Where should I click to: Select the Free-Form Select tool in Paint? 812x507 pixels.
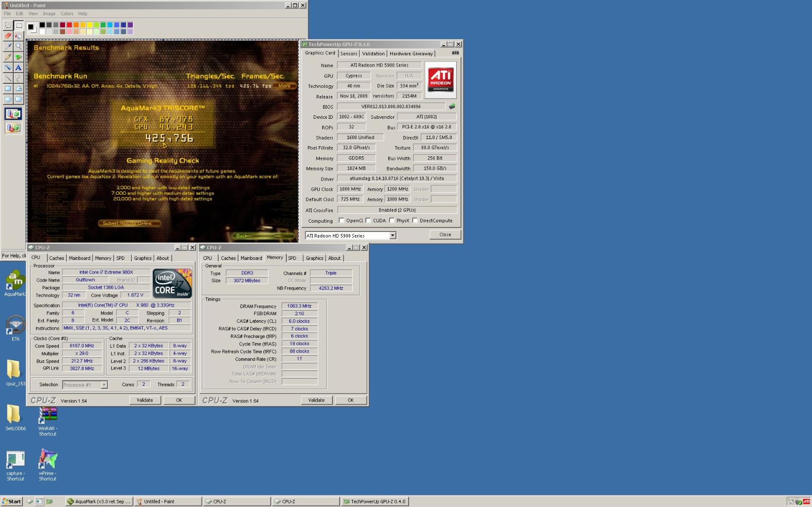tap(8, 25)
